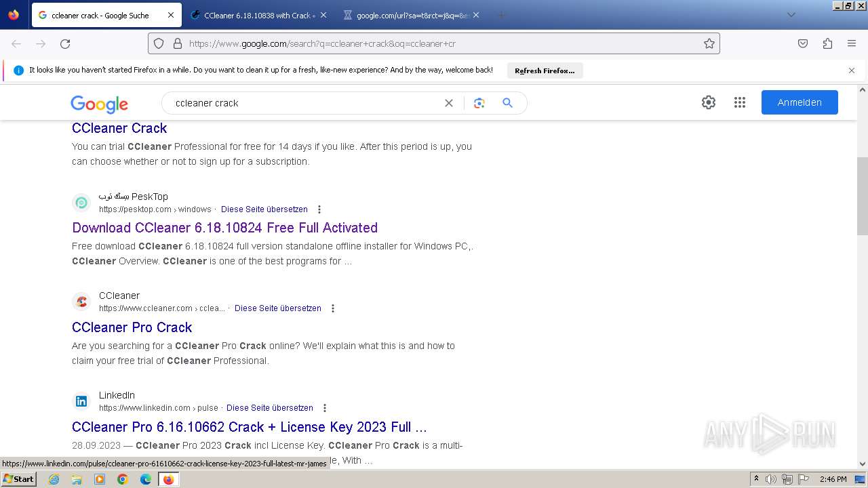This screenshot has height=488, width=868.
Task: Click the volume speaker tray icon
Action: [771, 479]
